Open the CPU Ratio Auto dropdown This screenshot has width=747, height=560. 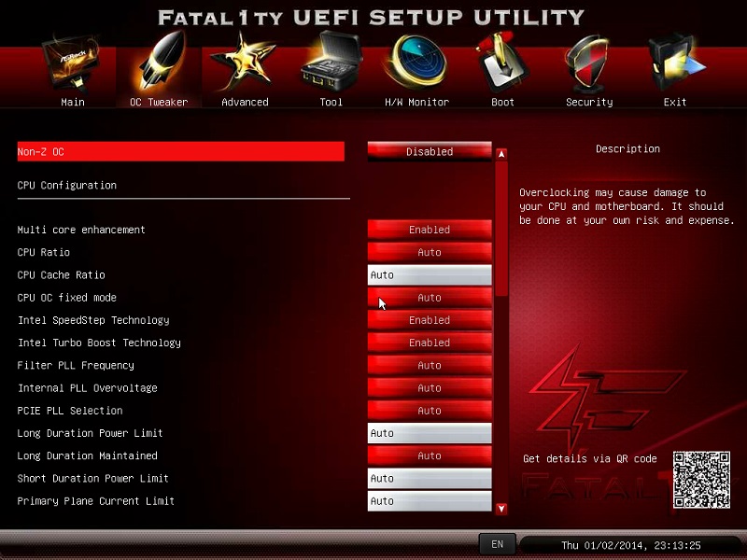pos(430,252)
